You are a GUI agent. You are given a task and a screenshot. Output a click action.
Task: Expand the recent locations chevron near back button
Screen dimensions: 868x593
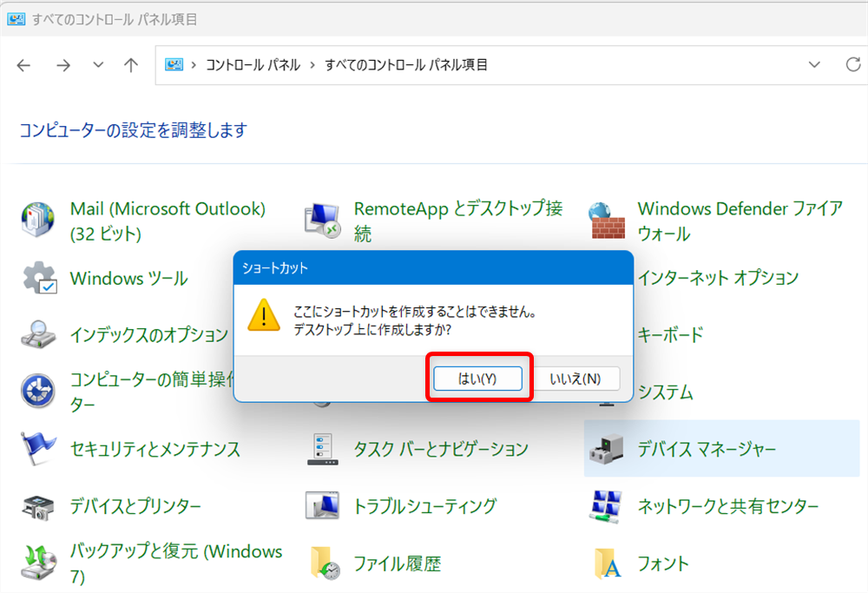[97, 64]
